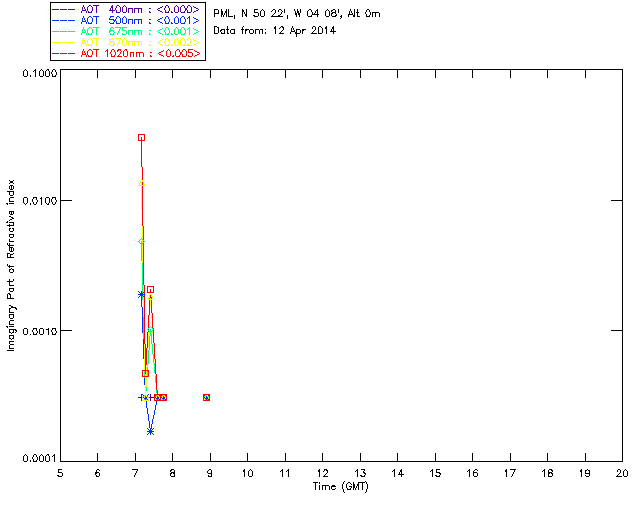Click the highest red square data marker
Image resolution: width=640 pixels, height=512 pixels.
[x=141, y=138]
